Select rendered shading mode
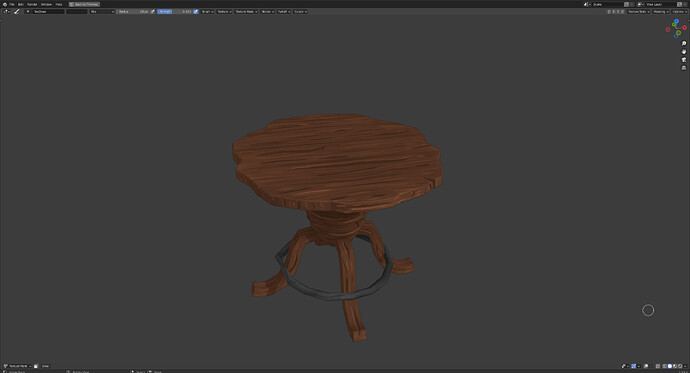690x373 pixels. (680, 366)
